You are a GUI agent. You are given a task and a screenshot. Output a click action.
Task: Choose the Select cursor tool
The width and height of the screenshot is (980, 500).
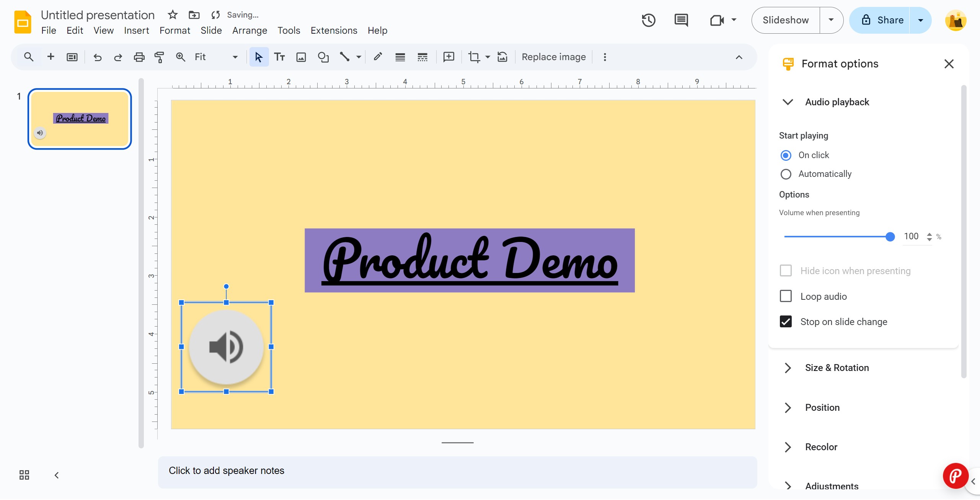click(259, 57)
